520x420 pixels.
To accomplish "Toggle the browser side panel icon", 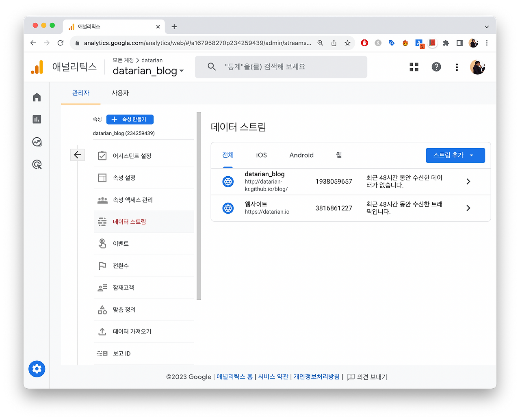I will (459, 43).
